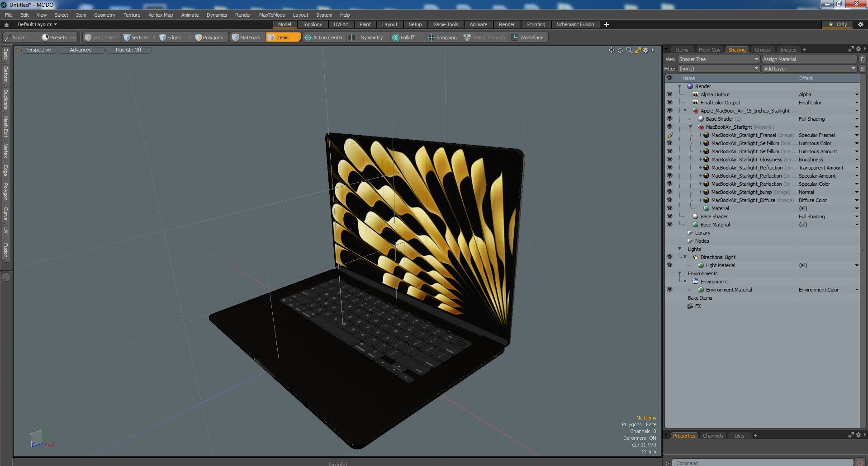Enable Snapping
Screen dimensions: 868x466
coord(442,38)
